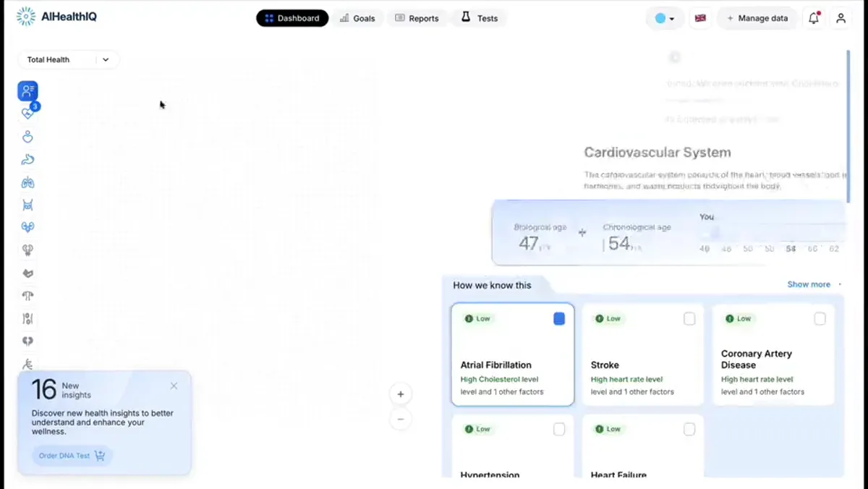The height and width of the screenshot is (489, 868).
Task: Open the profile overview sidebar icon
Action: pyautogui.click(x=27, y=91)
